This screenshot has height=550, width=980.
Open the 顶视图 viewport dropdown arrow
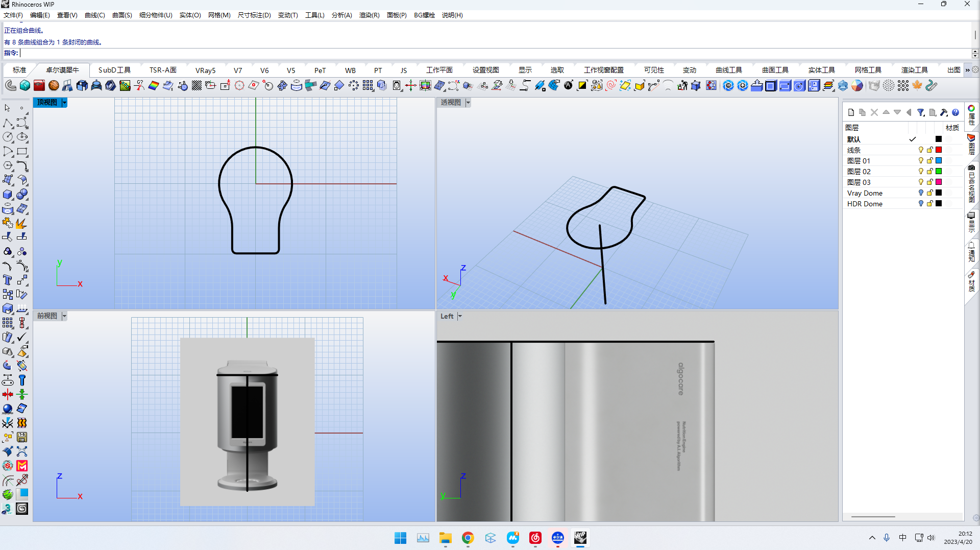point(64,103)
